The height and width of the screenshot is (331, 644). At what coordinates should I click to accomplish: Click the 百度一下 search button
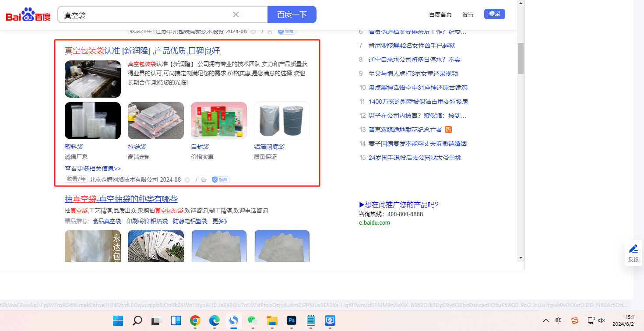[292, 14]
